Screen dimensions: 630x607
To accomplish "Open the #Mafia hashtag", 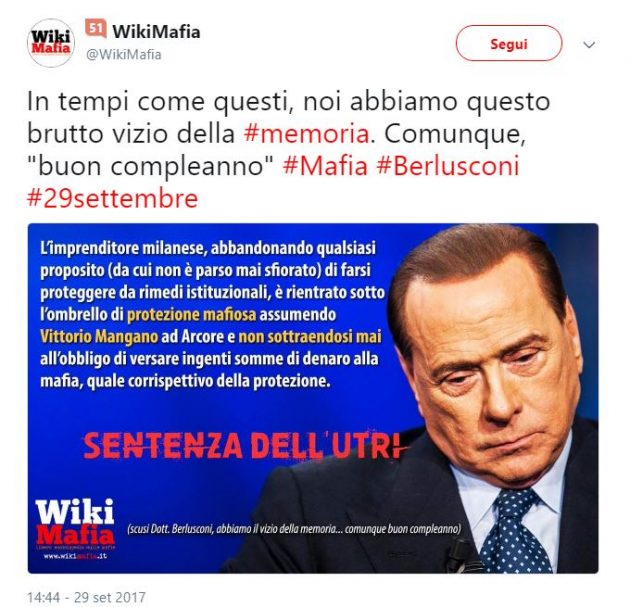I will 325,166.
